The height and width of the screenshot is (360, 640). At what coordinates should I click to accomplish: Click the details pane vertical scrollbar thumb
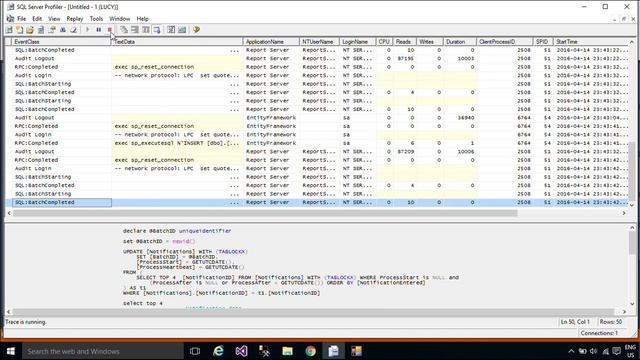[632, 243]
